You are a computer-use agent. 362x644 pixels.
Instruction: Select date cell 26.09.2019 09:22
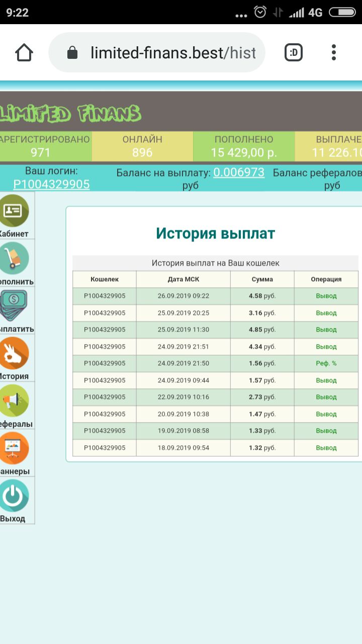(184, 296)
